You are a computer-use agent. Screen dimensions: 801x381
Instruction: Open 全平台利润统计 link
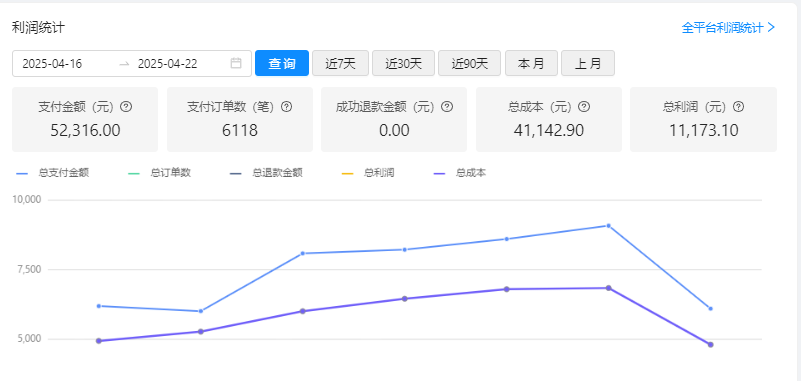pyautogui.click(x=728, y=28)
